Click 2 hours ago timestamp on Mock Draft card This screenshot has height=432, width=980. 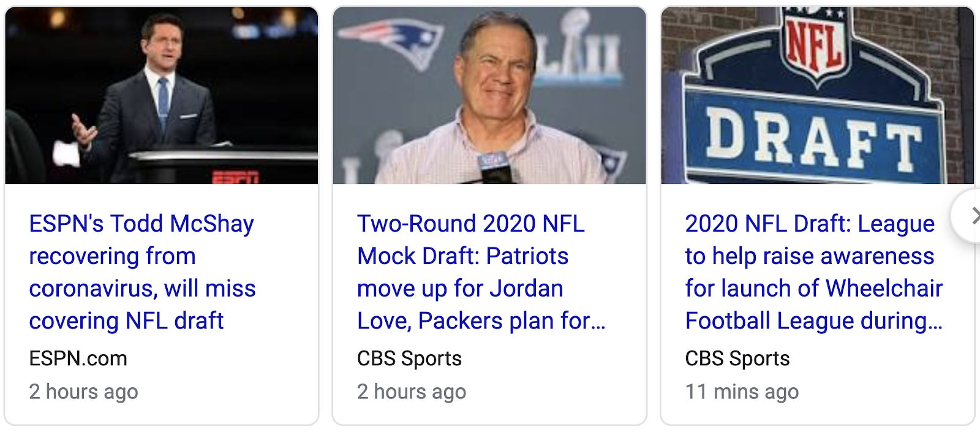click(x=412, y=392)
